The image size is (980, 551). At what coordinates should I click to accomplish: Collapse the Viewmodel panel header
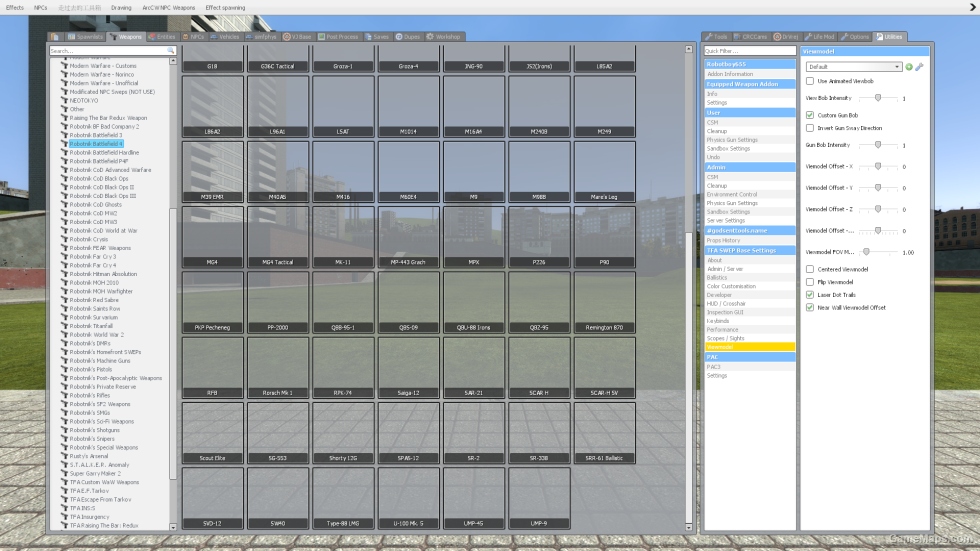865,51
